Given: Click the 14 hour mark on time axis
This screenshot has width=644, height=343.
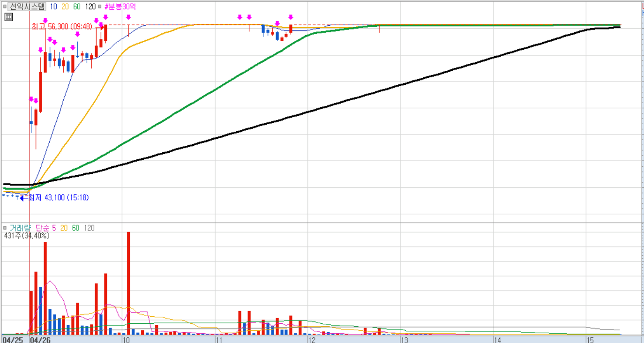Looking at the screenshot, I should 497,339.
